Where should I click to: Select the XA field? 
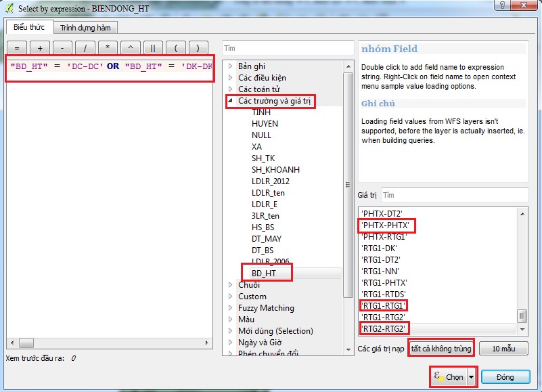click(x=256, y=147)
